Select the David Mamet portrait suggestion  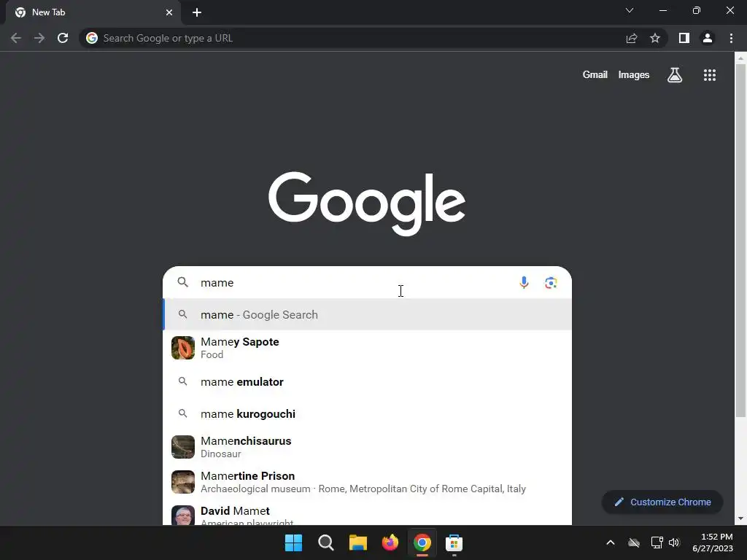(183, 516)
